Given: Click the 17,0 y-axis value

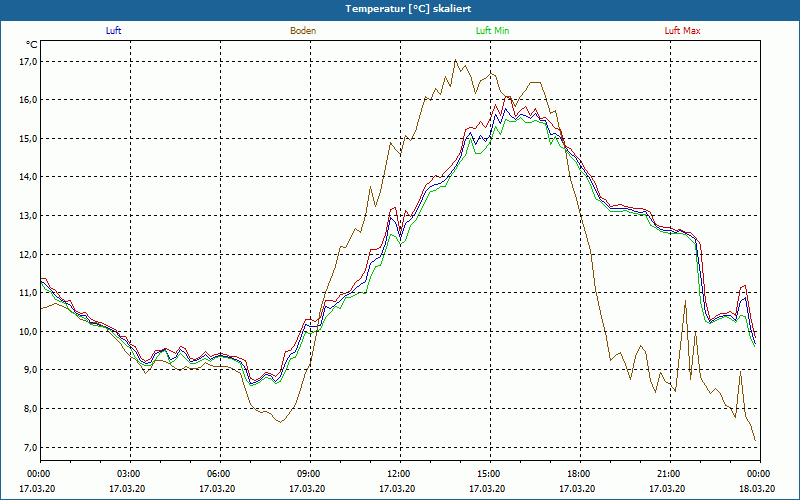Looking at the screenshot, I should 28,62.
